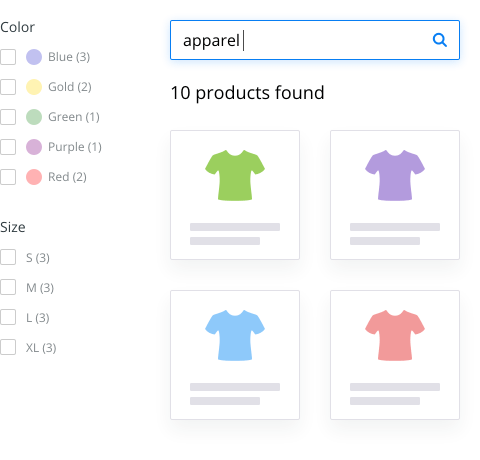Focus the search field containing 'apparel'
480x460 pixels.
pos(315,40)
